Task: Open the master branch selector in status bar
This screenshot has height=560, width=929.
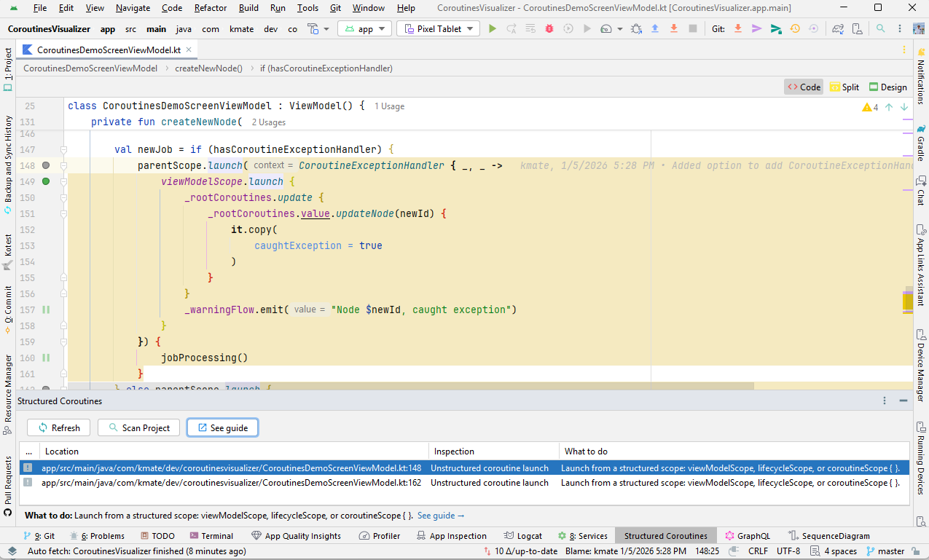Action: coord(885,551)
